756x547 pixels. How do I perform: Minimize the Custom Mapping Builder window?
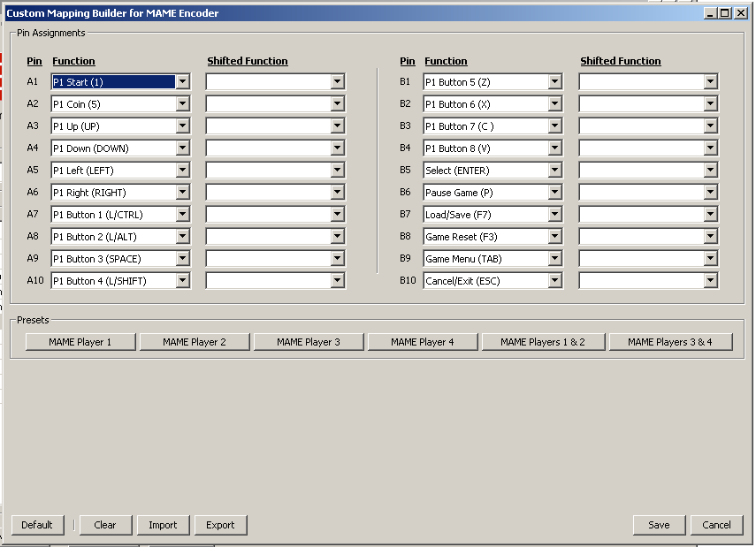[710, 13]
